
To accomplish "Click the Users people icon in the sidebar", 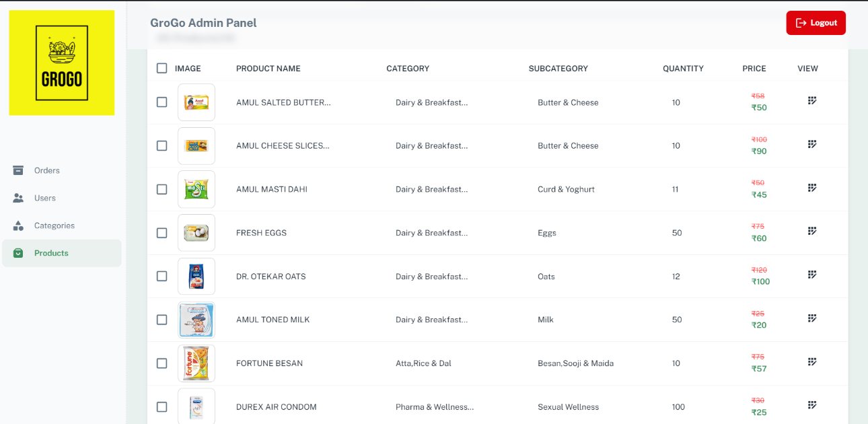I will [17, 198].
